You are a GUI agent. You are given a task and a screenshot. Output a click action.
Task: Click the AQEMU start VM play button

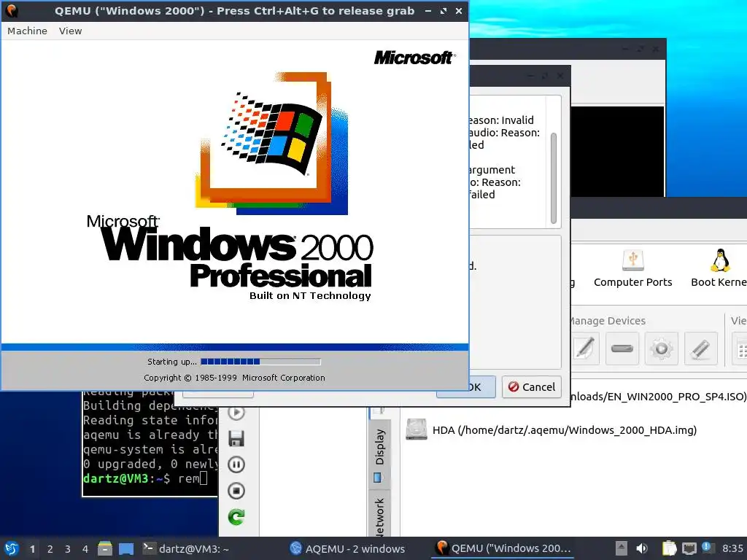pyautogui.click(x=236, y=413)
